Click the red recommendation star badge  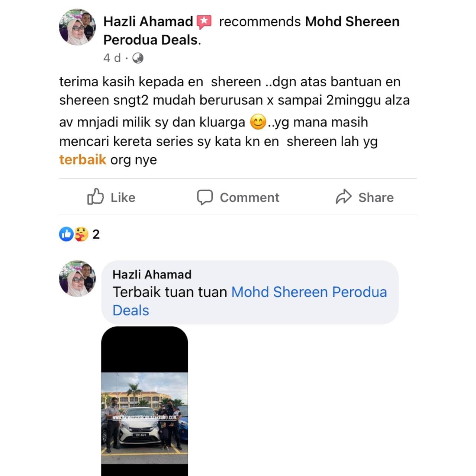(x=204, y=22)
